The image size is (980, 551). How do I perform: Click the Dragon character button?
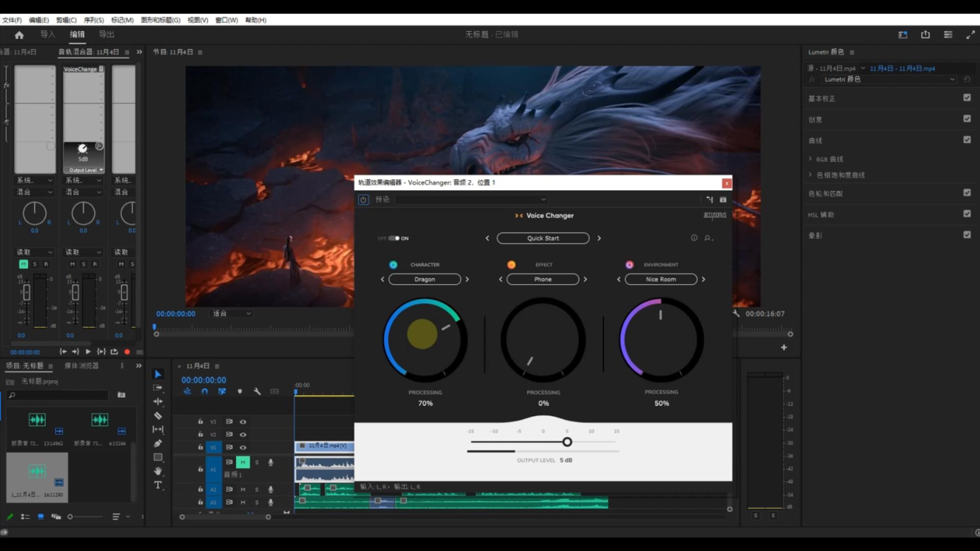[425, 279]
